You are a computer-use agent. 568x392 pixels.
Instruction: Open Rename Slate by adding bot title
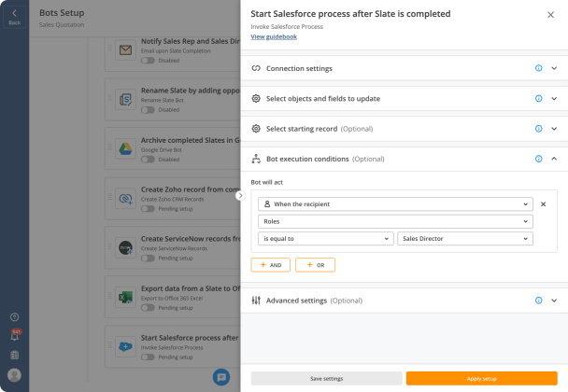[191, 91]
